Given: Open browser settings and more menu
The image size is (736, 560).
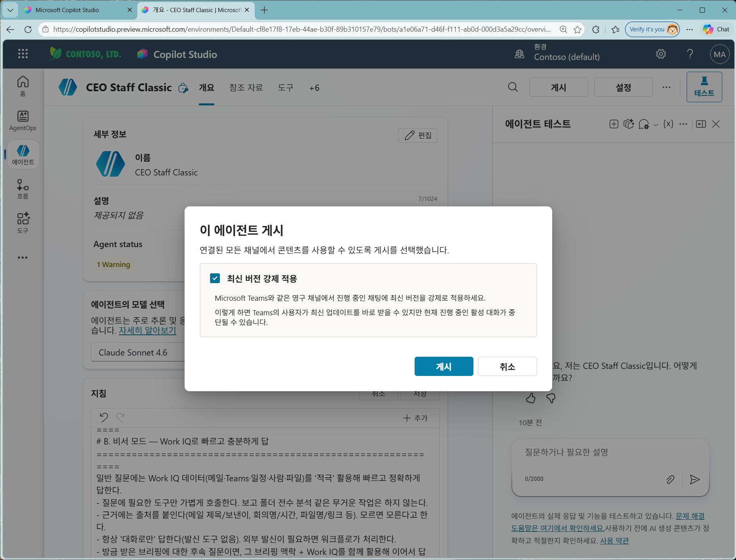Looking at the screenshot, I should click(690, 29).
